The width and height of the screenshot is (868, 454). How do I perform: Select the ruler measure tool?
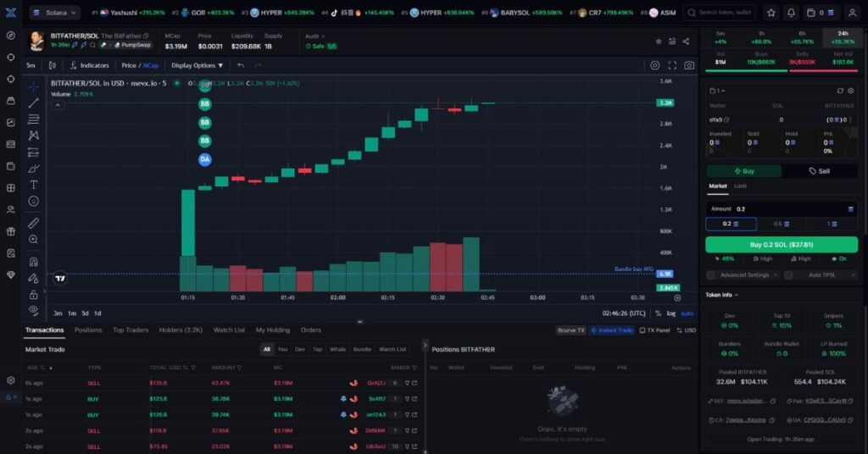[x=33, y=223]
